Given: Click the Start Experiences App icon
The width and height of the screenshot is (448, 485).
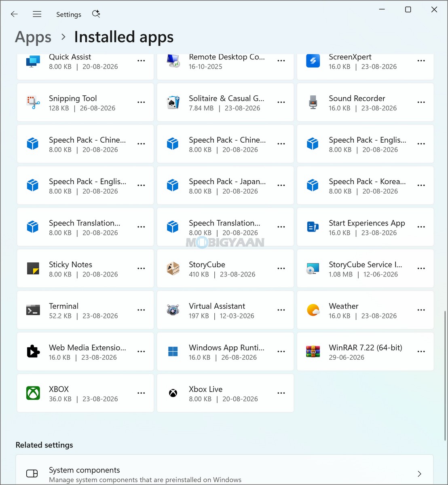Looking at the screenshot, I should click(x=313, y=227).
